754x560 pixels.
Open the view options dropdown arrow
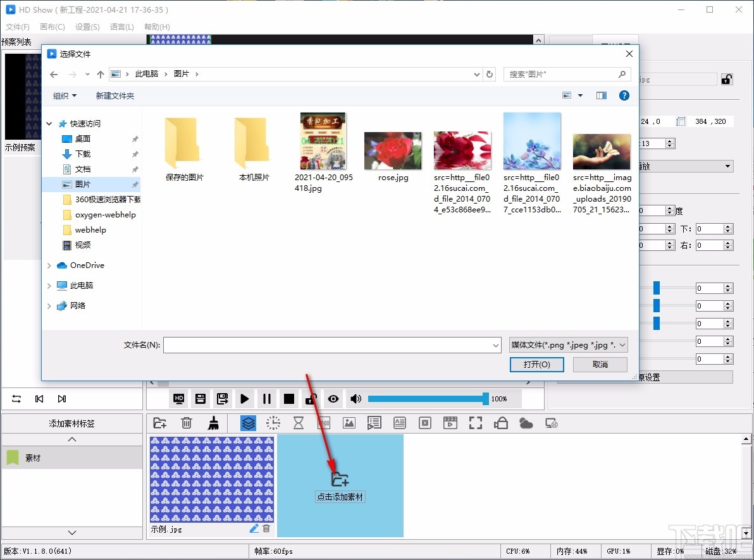581,95
